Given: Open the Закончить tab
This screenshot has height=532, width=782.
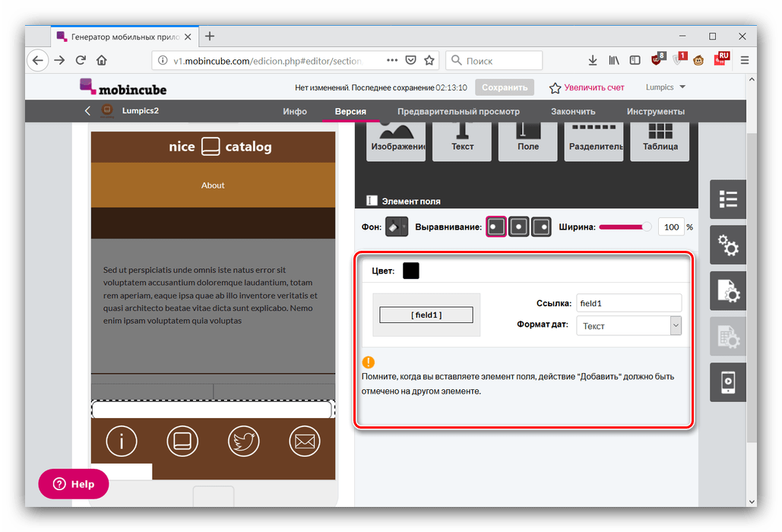Looking at the screenshot, I should 573,111.
